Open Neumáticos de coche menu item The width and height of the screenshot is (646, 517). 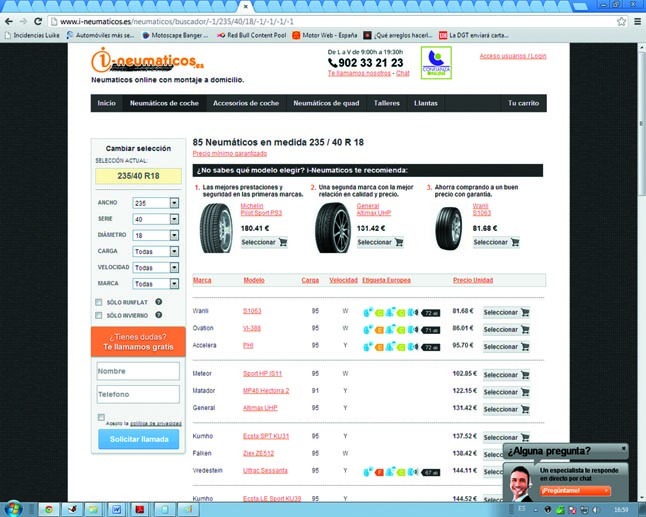click(164, 103)
